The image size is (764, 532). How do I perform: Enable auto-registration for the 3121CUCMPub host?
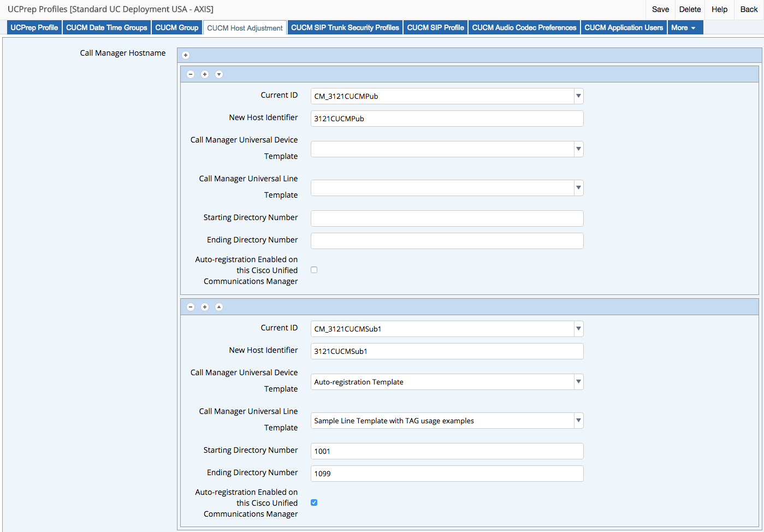pos(314,270)
